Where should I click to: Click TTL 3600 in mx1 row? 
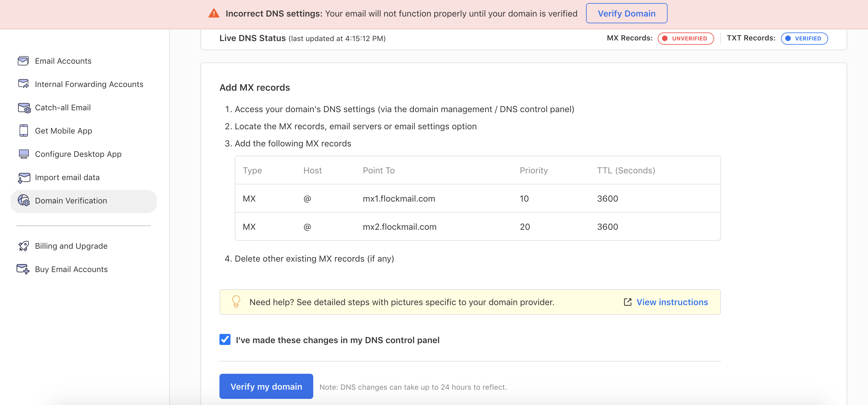[x=607, y=199]
